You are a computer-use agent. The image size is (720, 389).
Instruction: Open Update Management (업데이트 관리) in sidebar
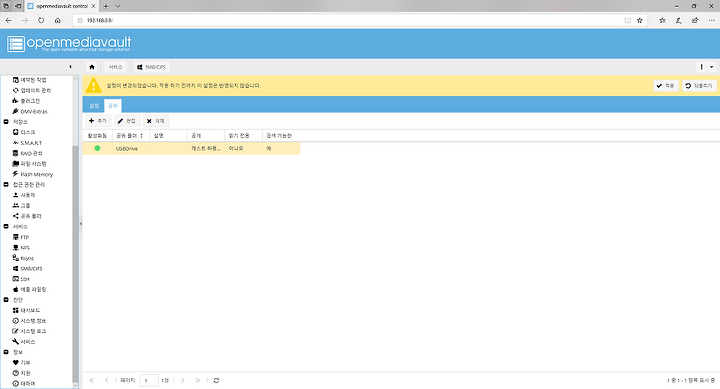[x=31, y=90]
